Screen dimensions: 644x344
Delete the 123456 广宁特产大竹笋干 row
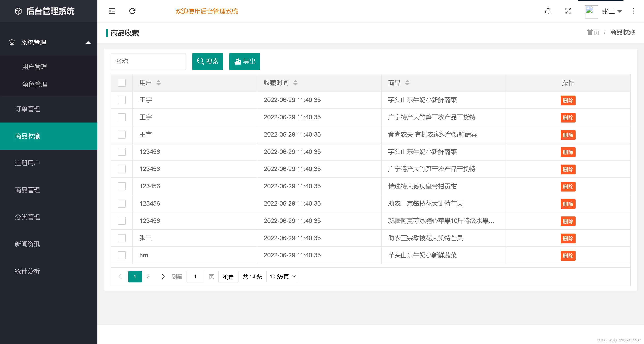click(568, 169)
